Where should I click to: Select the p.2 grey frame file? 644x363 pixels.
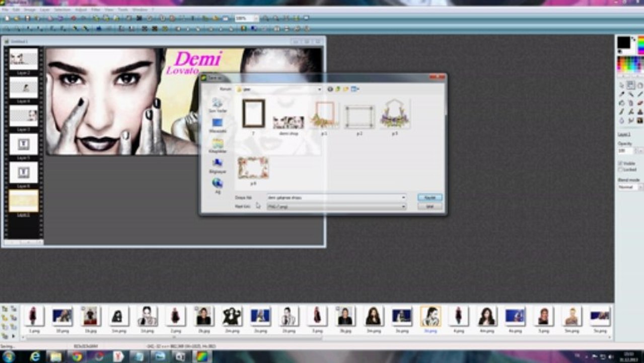coord(360,117)
